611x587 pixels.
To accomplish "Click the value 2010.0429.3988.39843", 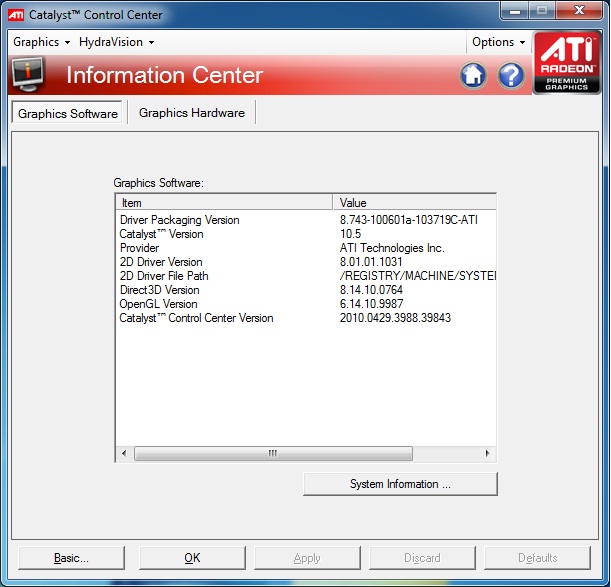I will point(395,318).
